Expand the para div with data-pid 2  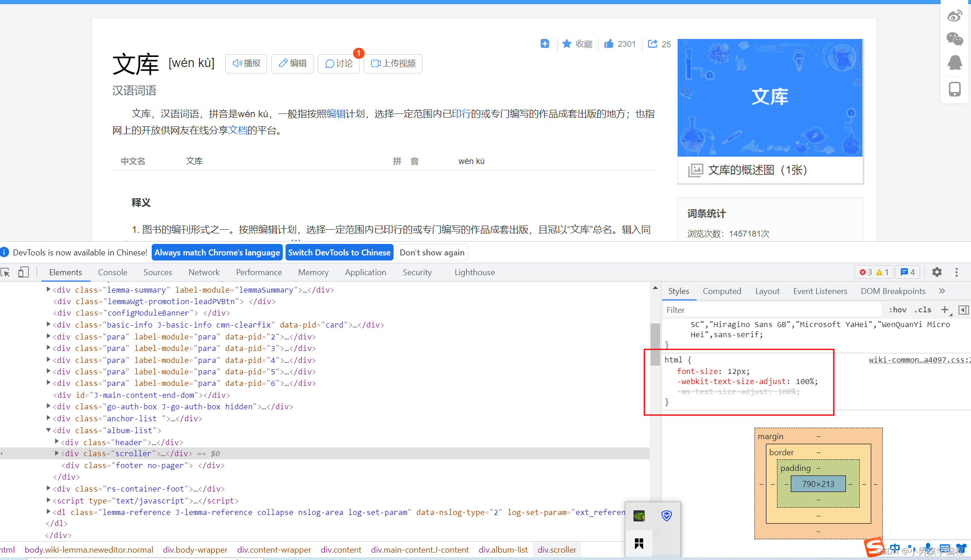pos(48,336)
